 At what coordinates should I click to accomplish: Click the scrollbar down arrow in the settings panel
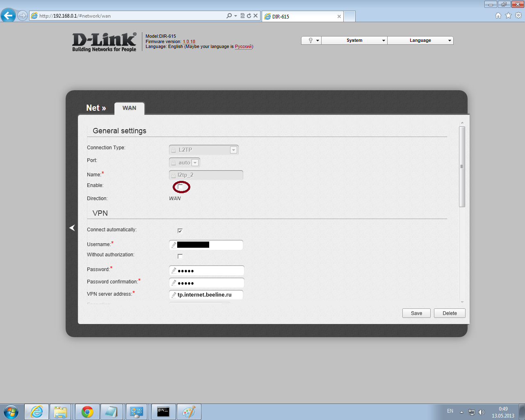coord(462,302)
